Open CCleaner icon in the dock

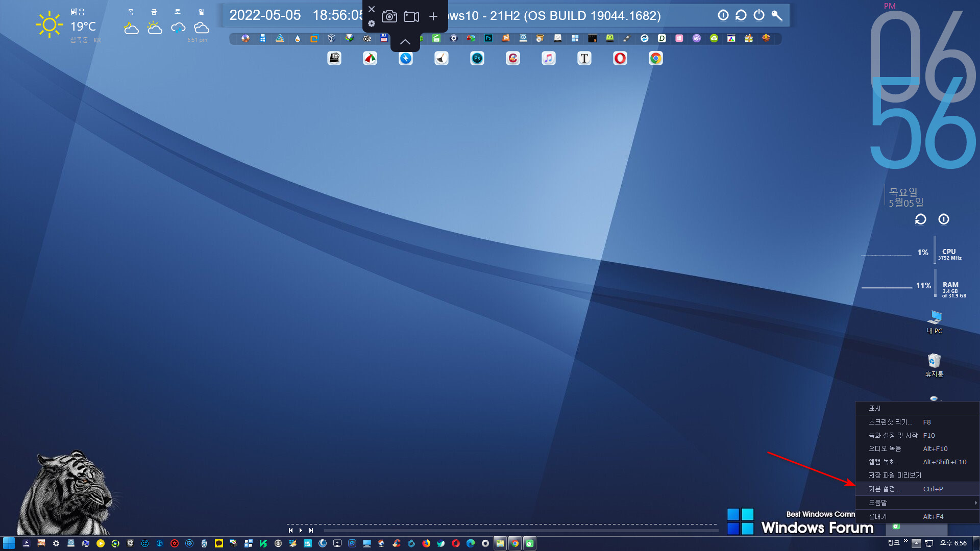click(513, 58)
